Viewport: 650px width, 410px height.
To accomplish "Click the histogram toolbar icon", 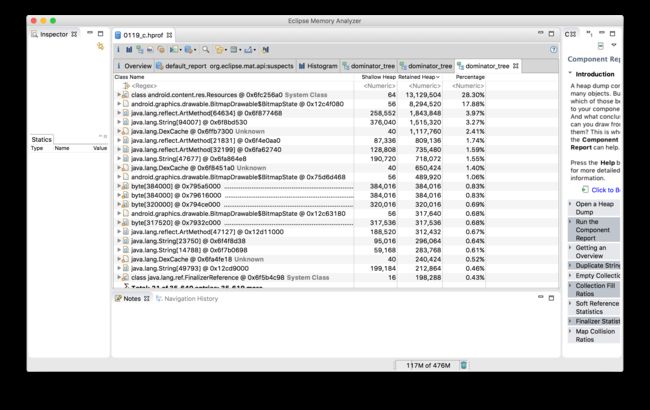I will pos(129,50).
